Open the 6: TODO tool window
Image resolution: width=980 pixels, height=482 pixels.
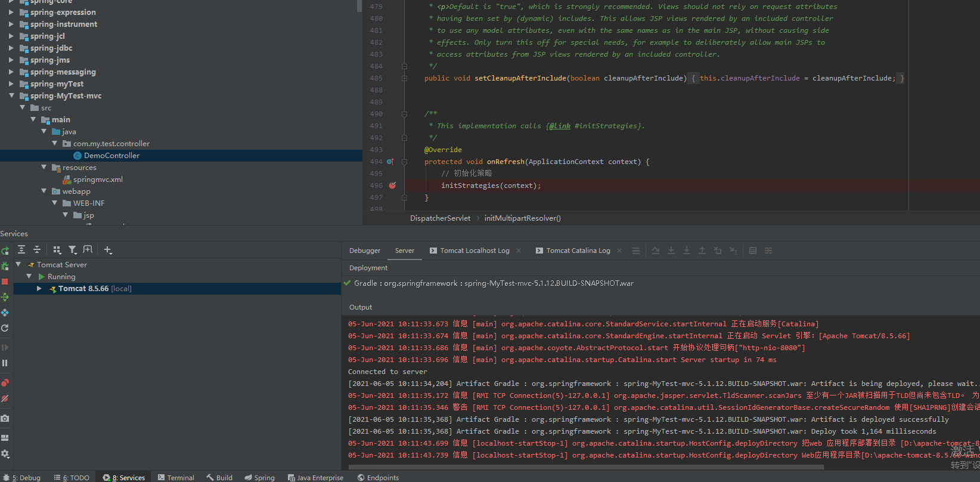click(x=72, y=477)
